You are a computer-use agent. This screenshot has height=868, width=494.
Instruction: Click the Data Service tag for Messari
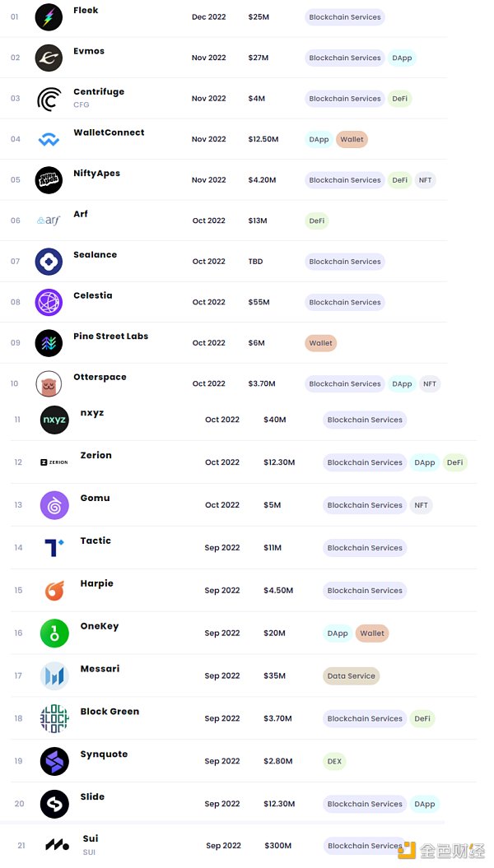click(x=351, y=676)
